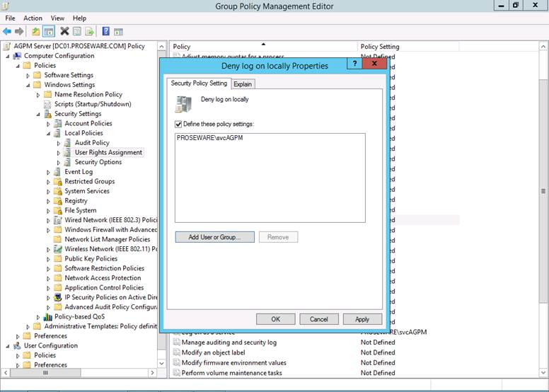
Task: Click the Show/Hide Console Tree icon
Action: click(x=49, y=31)
